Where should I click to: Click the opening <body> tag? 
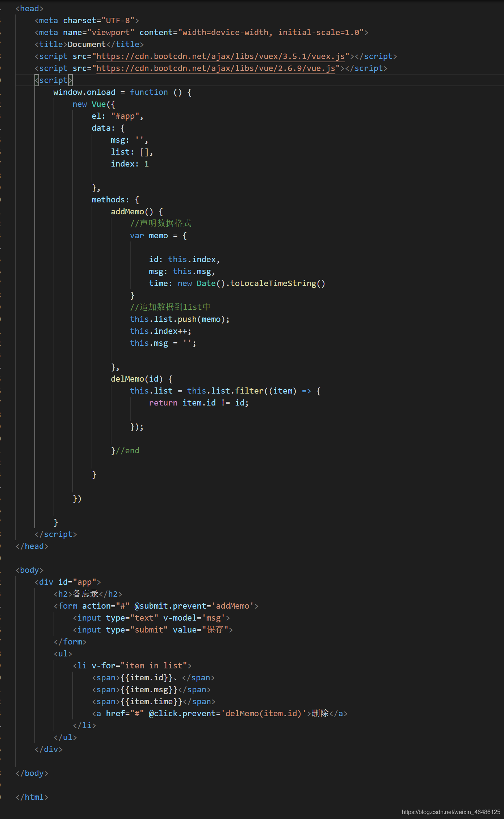click(29, 570)
